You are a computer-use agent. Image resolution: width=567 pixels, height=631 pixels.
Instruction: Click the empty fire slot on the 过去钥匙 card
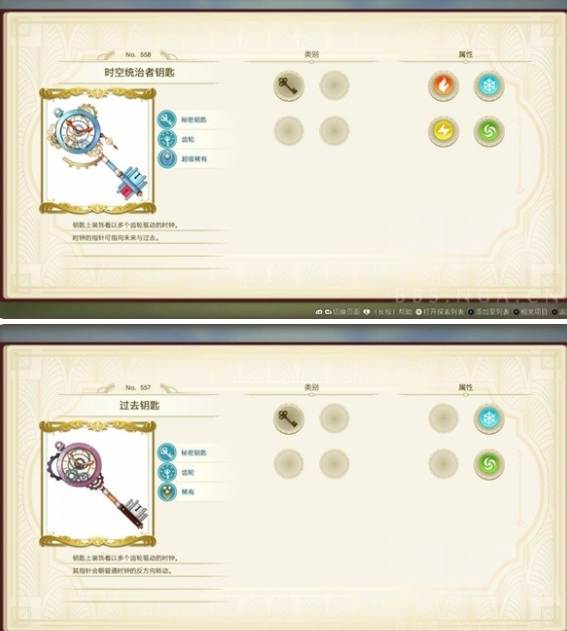(443, 419)
